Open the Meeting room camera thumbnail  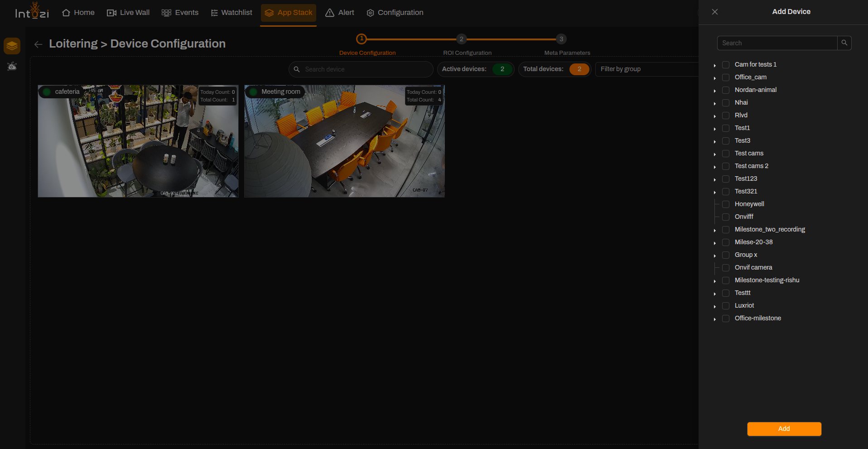tap(344, 141)
